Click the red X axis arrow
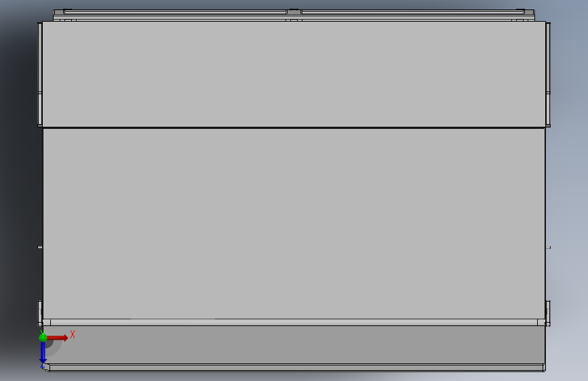Screen dimensions: 588x381 click(x=57, y=338)
